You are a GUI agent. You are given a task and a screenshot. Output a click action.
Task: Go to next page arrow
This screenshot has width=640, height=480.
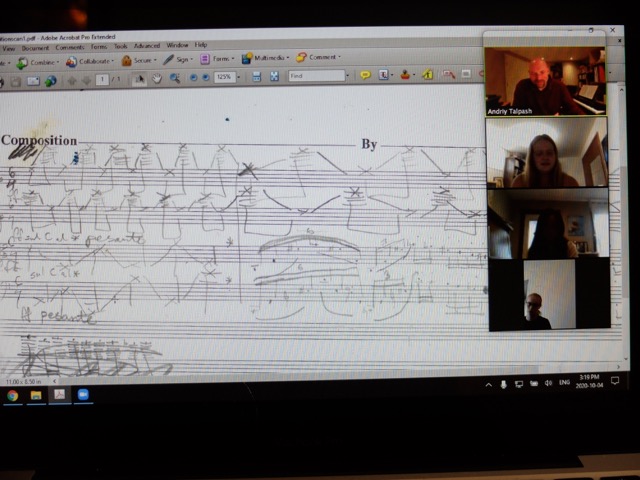87,80
